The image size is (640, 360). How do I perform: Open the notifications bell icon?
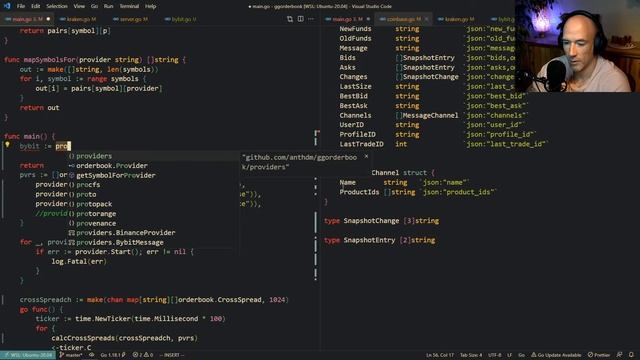[631, 355]
